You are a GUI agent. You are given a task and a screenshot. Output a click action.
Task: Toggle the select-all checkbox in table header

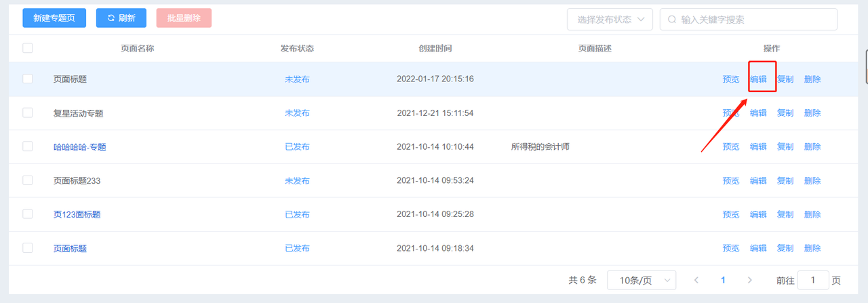pyautogui.click(x=28, y=48)
